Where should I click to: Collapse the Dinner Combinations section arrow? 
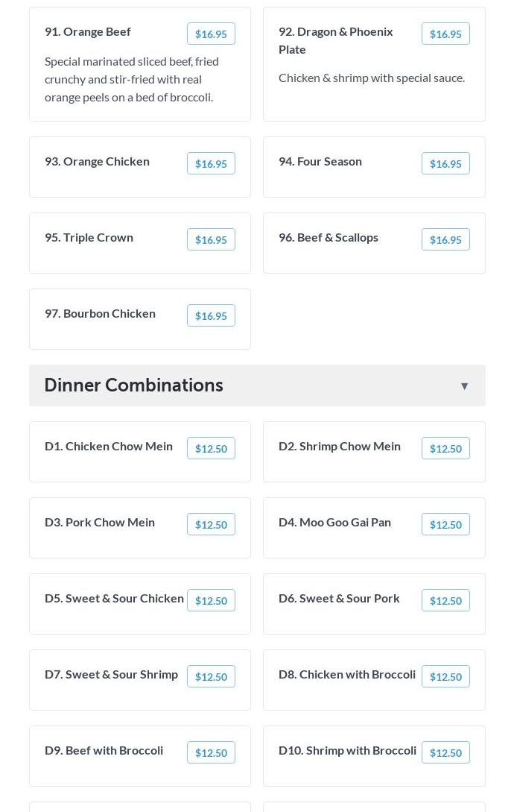tap(464, 385)
